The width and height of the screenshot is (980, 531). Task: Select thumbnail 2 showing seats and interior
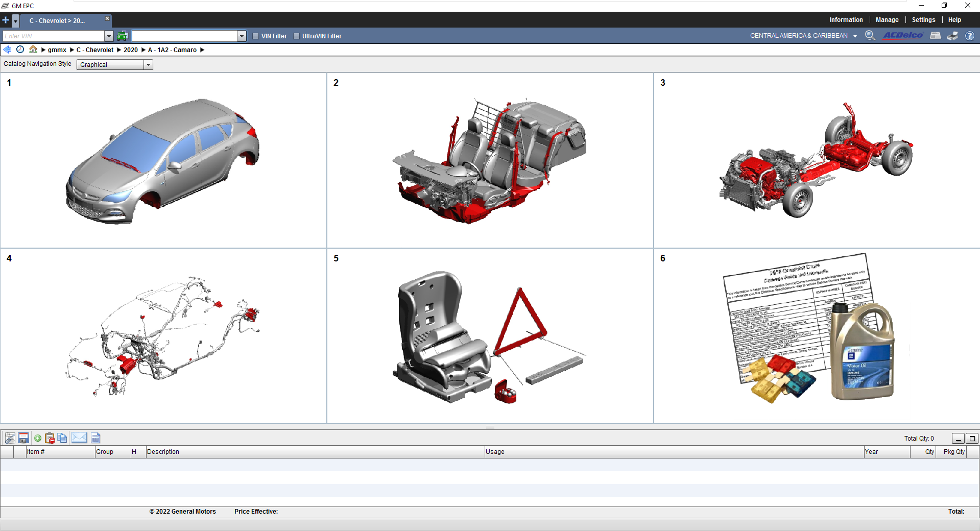click(489, 161)
